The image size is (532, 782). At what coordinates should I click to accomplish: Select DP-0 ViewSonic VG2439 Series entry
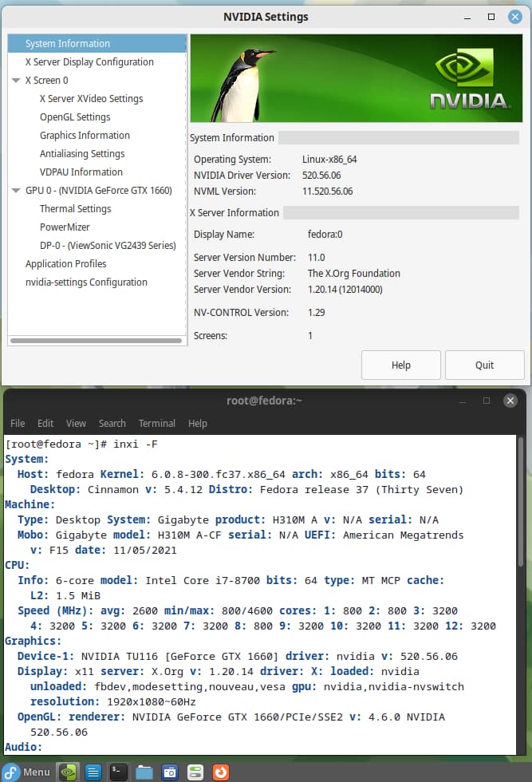click(x=108, y=246)
